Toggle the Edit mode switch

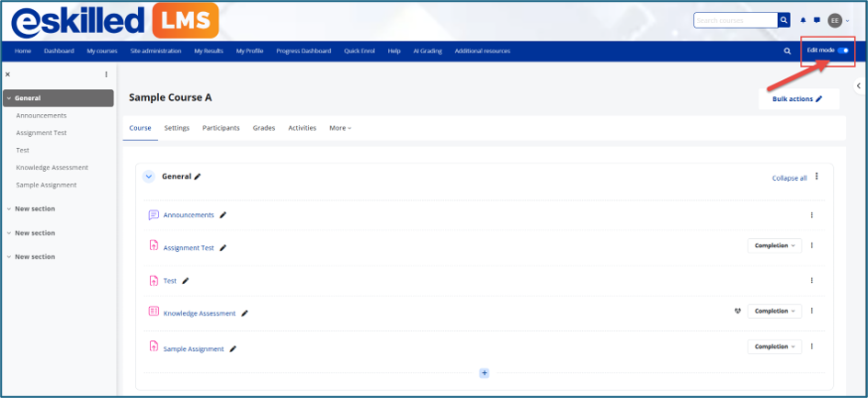[x=843, y=51]
